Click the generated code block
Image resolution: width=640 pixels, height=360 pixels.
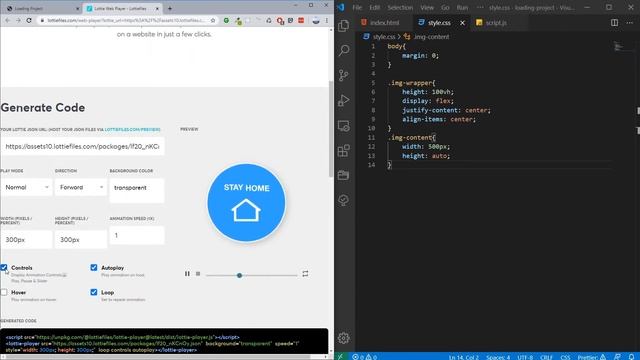[164, 341]
